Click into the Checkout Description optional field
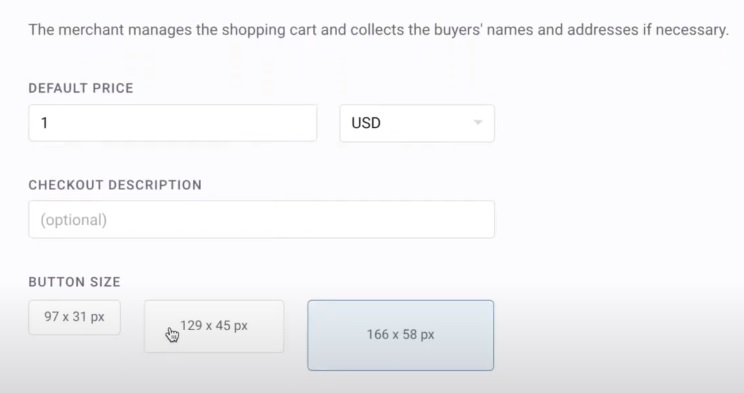The width and height of the screenshot is (744, 393). click(261, 220)
